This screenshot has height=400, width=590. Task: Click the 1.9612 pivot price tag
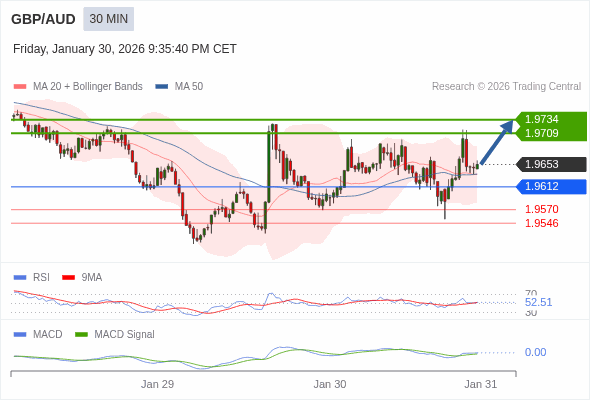[x=552, y=186]
